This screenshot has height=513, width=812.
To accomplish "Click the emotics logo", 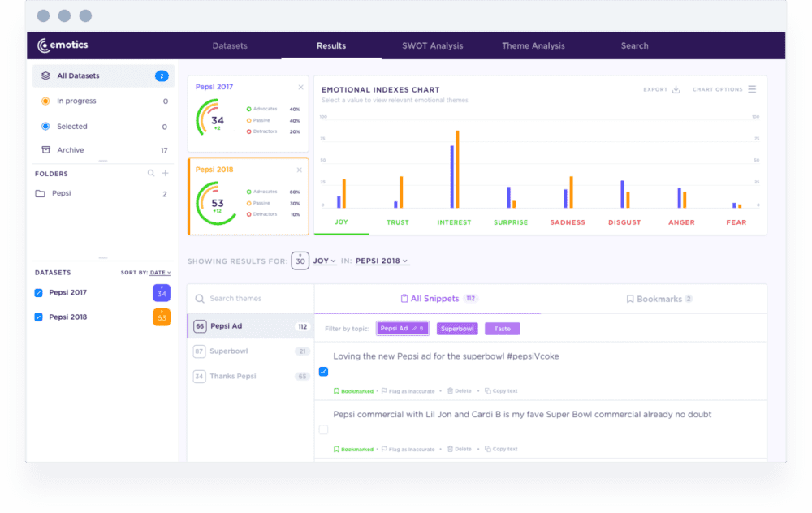I will (63, 45).
